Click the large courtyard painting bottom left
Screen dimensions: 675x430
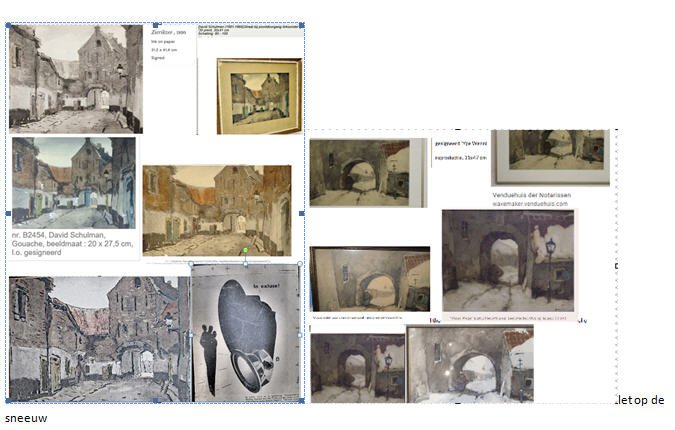click(x=97, y=339)
